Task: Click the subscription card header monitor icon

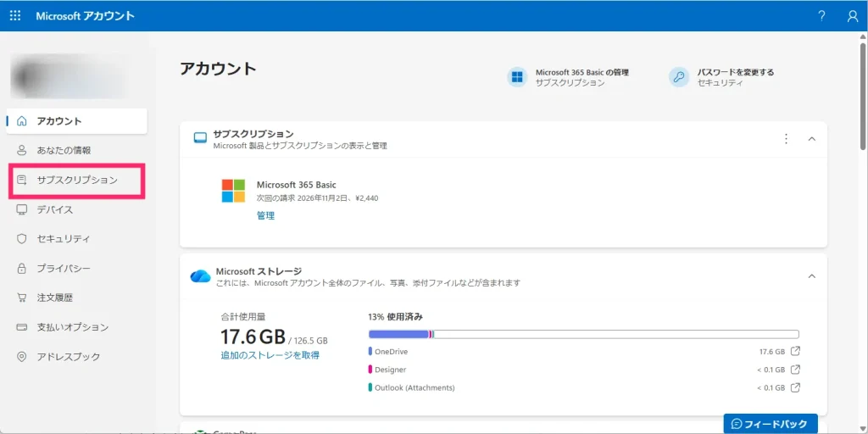Action: pos(200,138)
